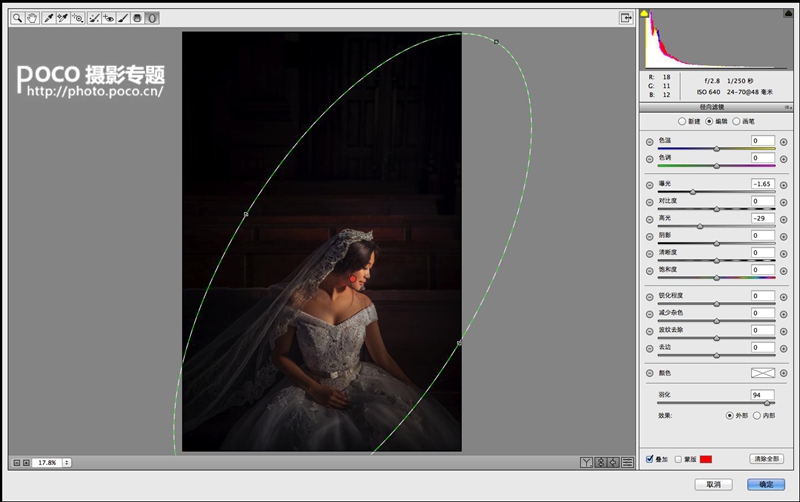The width and height of the screenshot is (800, 502).
Task: Click minus icon beside 色调
Action: (649, 159)
